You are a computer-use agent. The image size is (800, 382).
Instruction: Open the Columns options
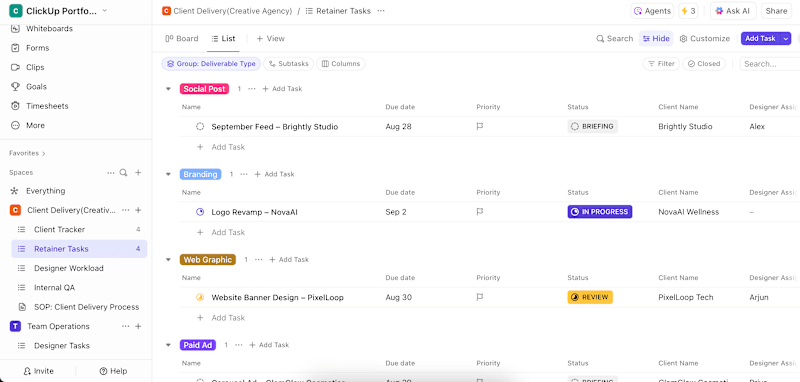click(341, 64)
